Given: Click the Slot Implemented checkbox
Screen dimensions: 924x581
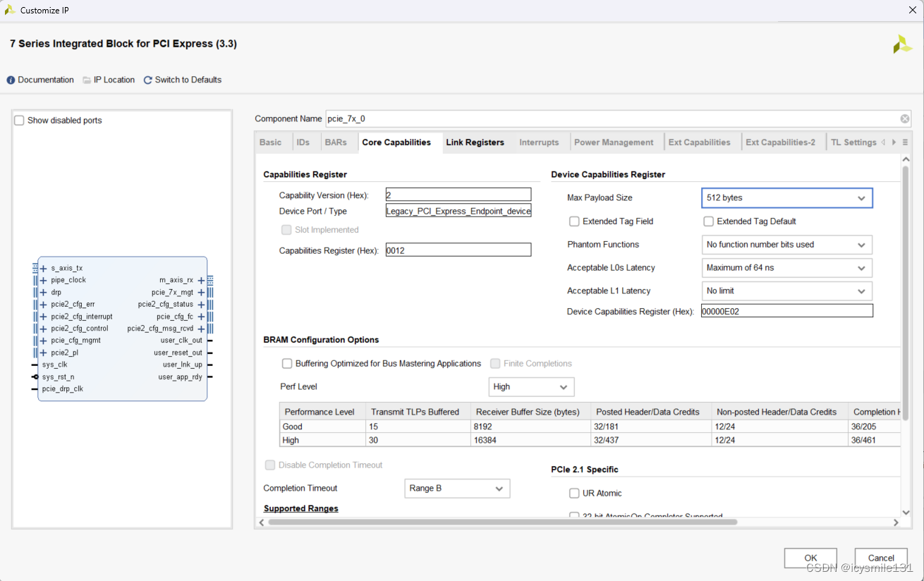Looking at the screenshot, I should tap(286, 230).
